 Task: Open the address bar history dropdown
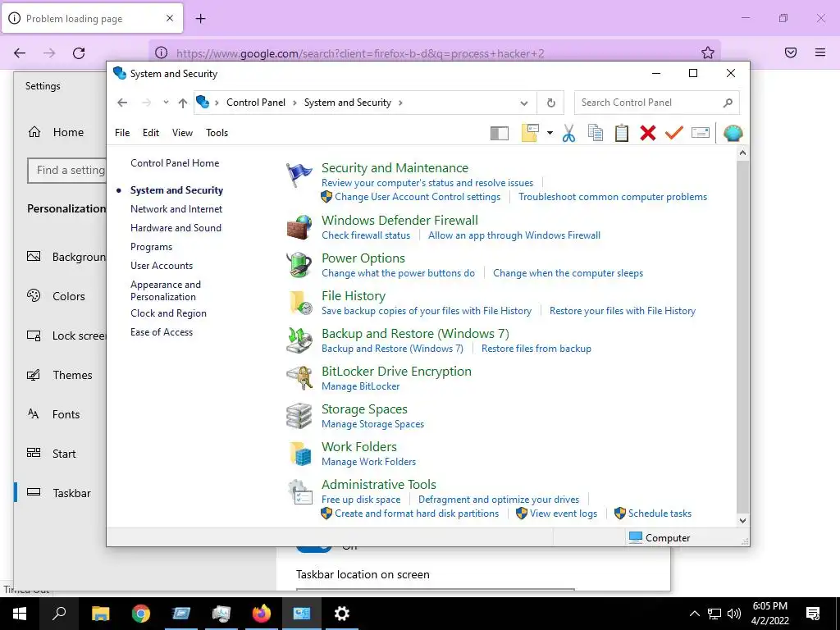click(x=524, y=103)
